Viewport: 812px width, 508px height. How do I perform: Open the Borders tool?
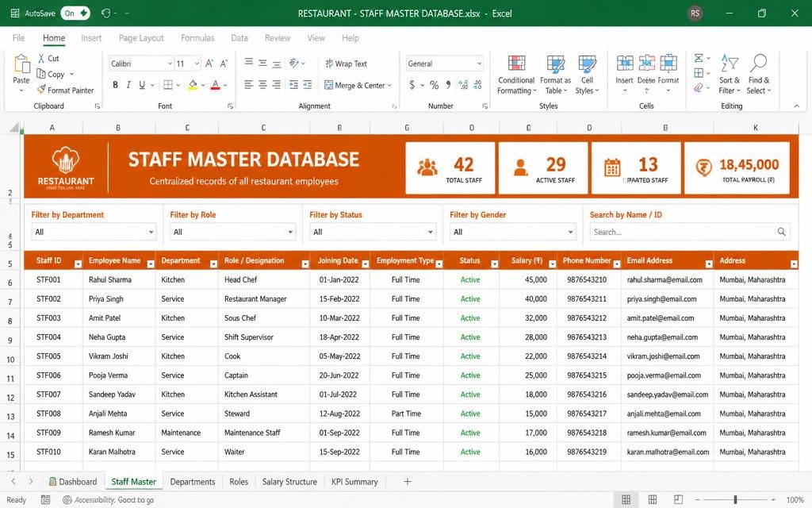coord(168,84)
